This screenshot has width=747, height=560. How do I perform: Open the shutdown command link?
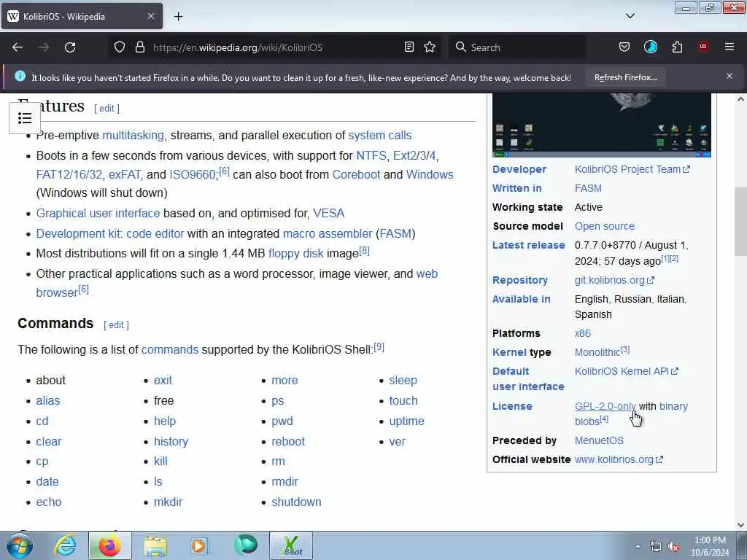(296, 502)
